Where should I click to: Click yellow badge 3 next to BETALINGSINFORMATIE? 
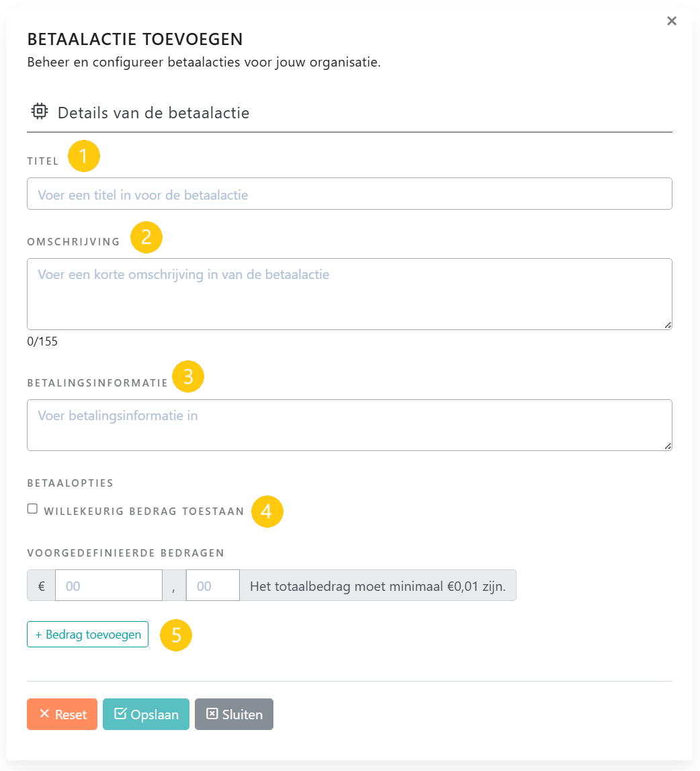(189, 376)
